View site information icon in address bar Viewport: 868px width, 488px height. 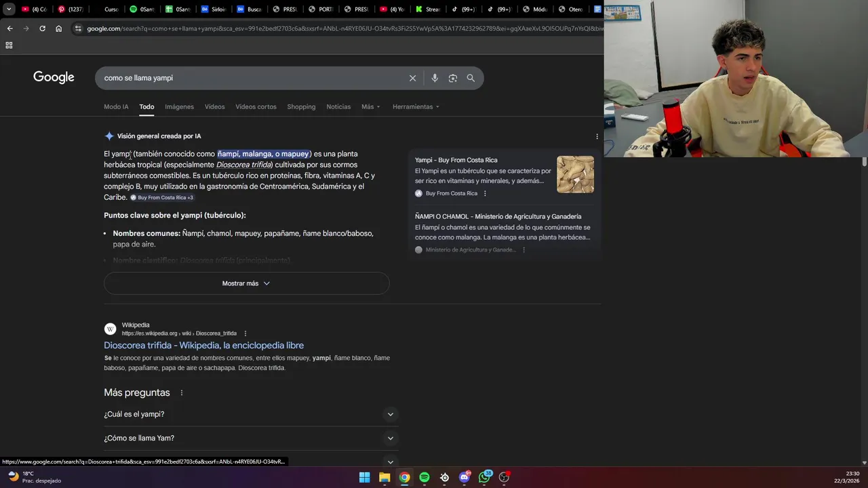pos(78,28)
